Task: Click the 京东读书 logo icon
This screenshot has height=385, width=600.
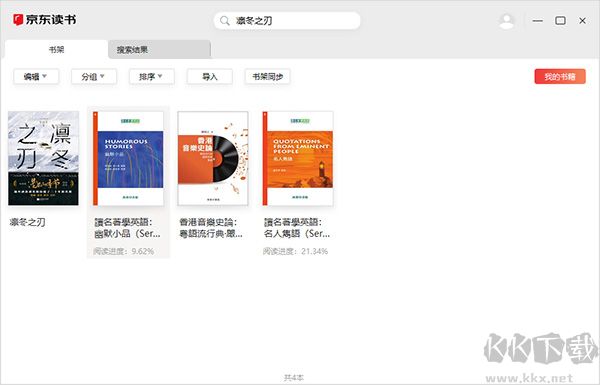Action: tap(18, 20)
